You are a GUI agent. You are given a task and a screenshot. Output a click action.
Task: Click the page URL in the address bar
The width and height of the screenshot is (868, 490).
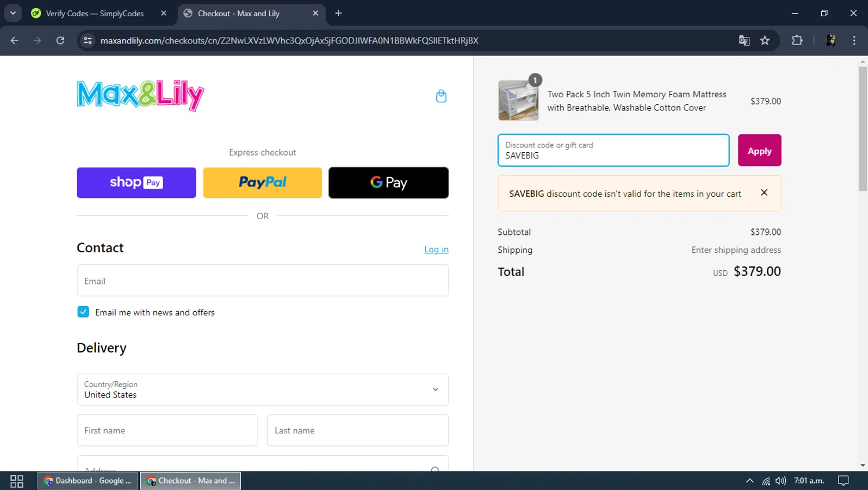289,40
